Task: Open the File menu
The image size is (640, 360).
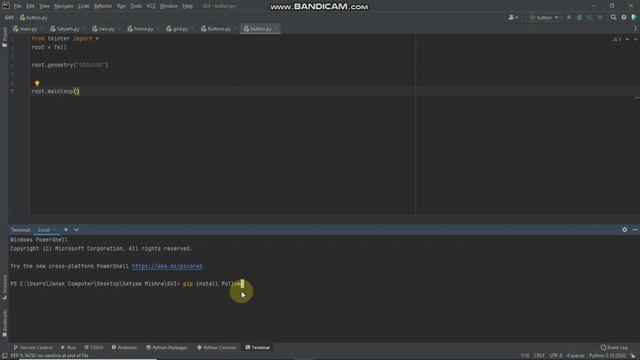Action: [x=18, y=6]
